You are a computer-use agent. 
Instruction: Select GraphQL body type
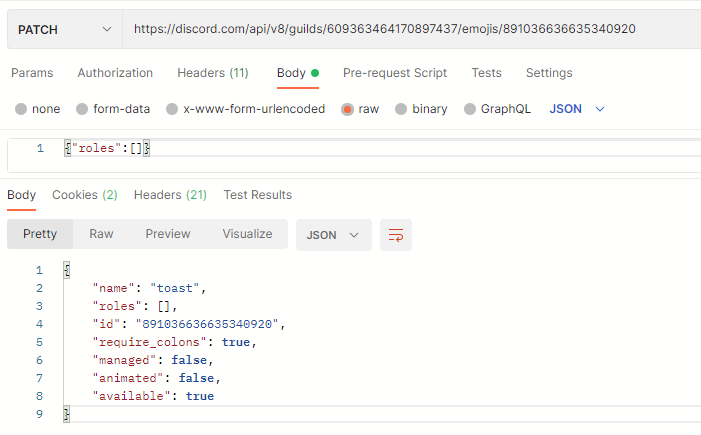(x=497, y=109)
